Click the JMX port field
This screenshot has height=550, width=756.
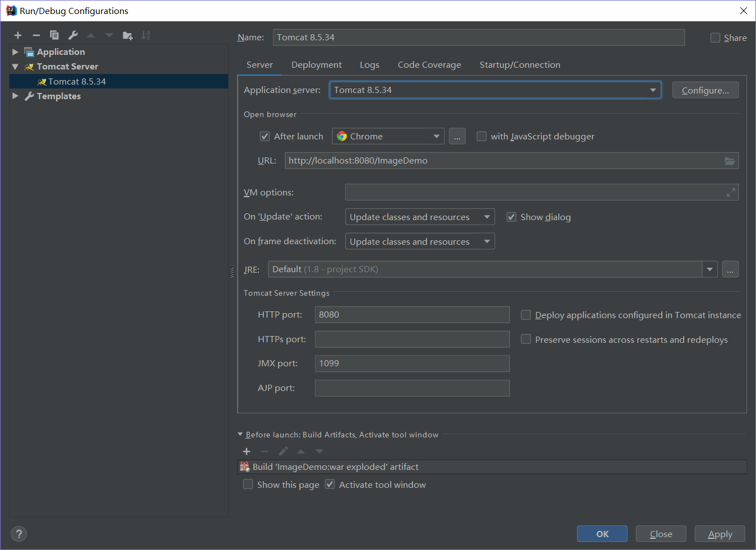tap(412, 363)
